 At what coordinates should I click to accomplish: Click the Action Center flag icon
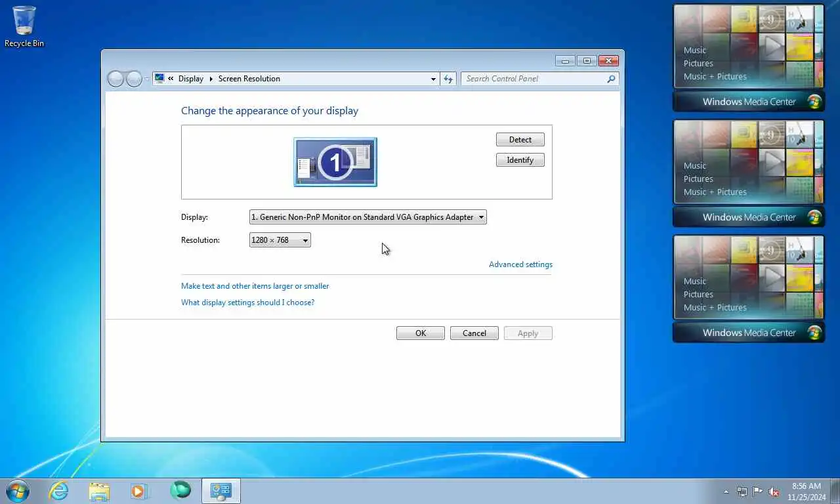(757, 492)
